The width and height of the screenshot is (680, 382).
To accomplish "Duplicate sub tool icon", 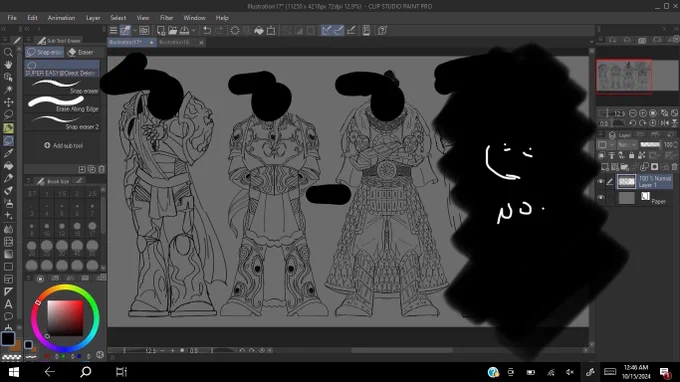I will [92, 169].
